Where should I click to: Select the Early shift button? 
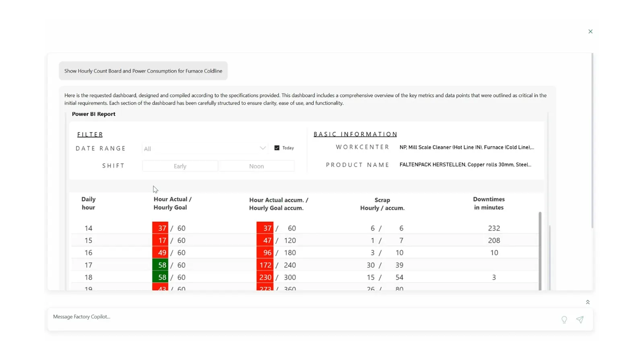(180, 166)
